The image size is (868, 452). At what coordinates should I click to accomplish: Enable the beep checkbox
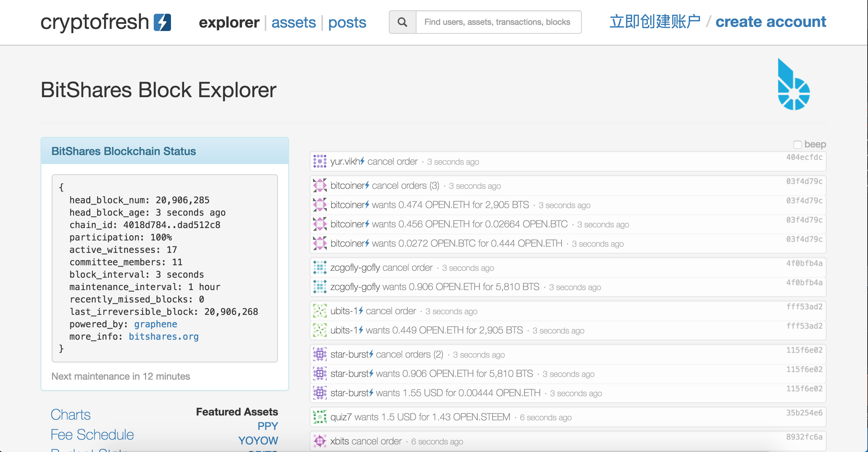tap(797, 144)
